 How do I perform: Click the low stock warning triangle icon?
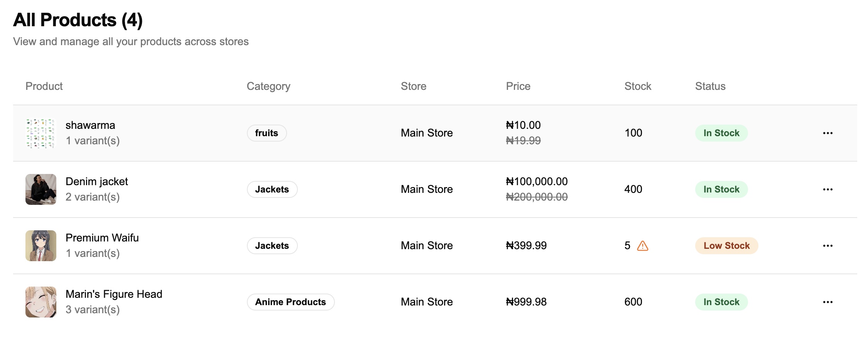(642, 246)
